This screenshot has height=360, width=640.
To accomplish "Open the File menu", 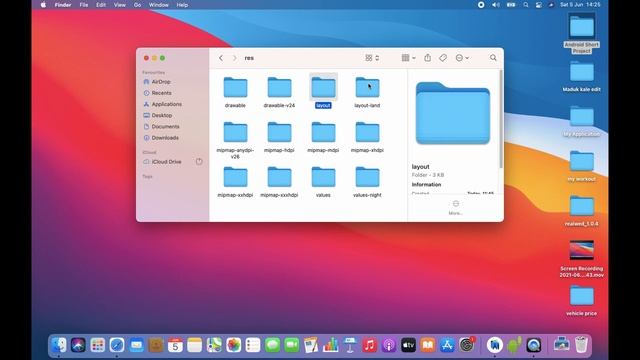I will (x=84, y=5).
